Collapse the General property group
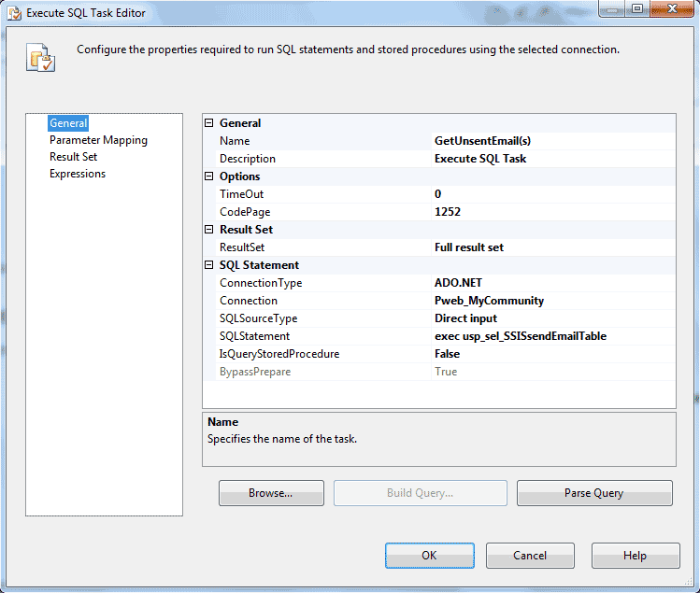700x593 pixels. click(x=209, y=123)
